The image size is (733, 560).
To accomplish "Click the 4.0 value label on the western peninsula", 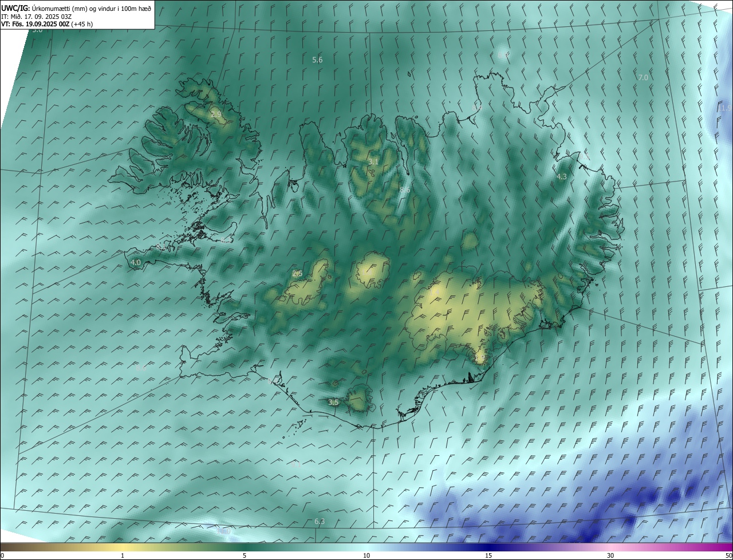I will pos(136,262).
